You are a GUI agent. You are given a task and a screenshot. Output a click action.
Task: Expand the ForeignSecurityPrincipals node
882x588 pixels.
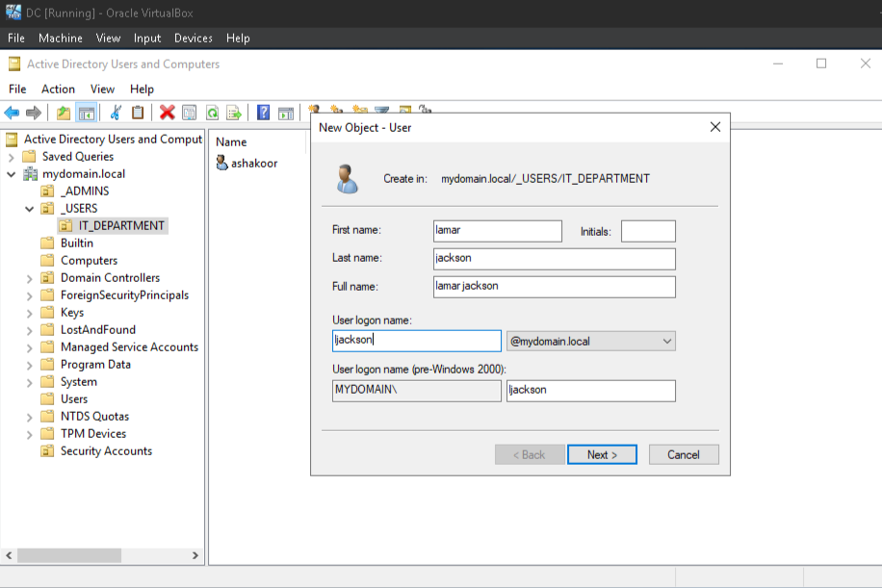click(29, 295)
